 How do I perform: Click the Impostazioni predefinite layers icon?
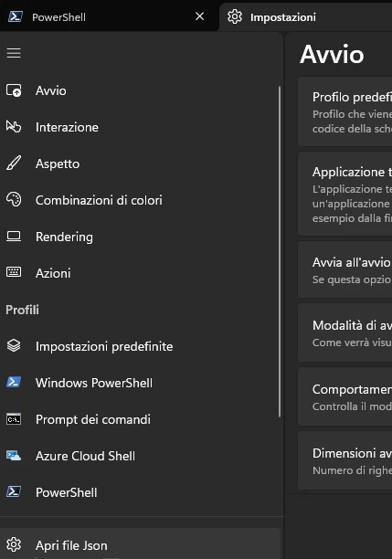pos(14,345)
